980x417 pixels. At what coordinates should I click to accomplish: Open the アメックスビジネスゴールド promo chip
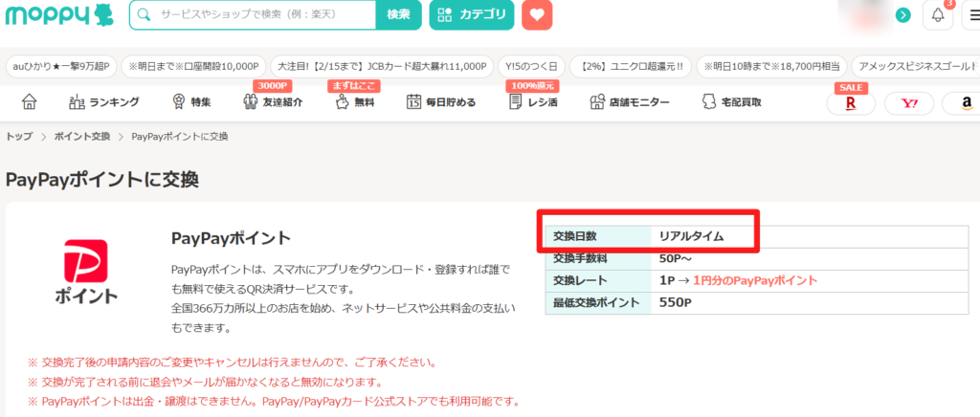916,66
